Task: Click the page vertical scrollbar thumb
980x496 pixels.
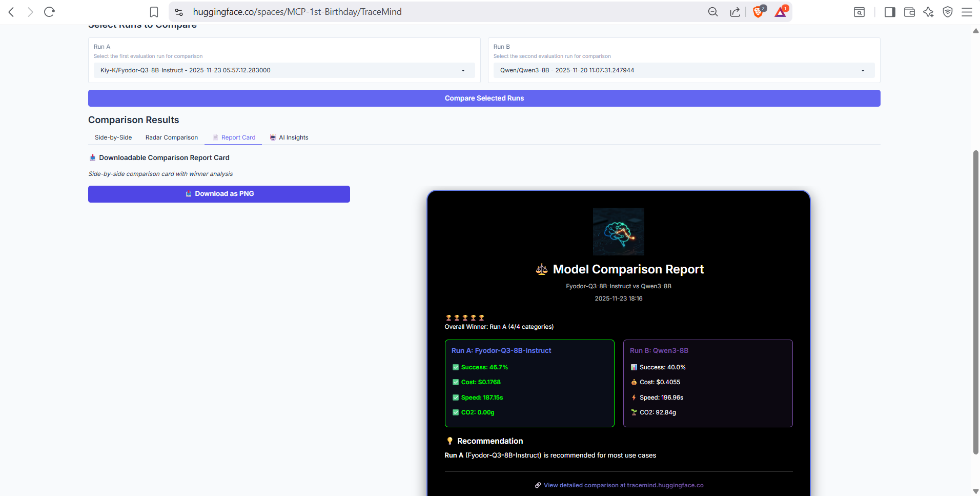Action: 976,303
